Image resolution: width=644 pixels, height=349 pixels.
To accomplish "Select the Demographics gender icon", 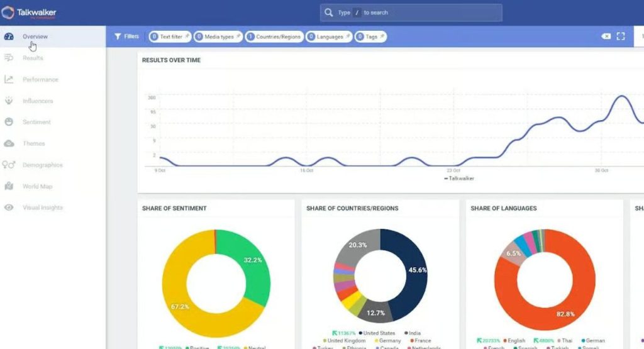I will 9,165.
